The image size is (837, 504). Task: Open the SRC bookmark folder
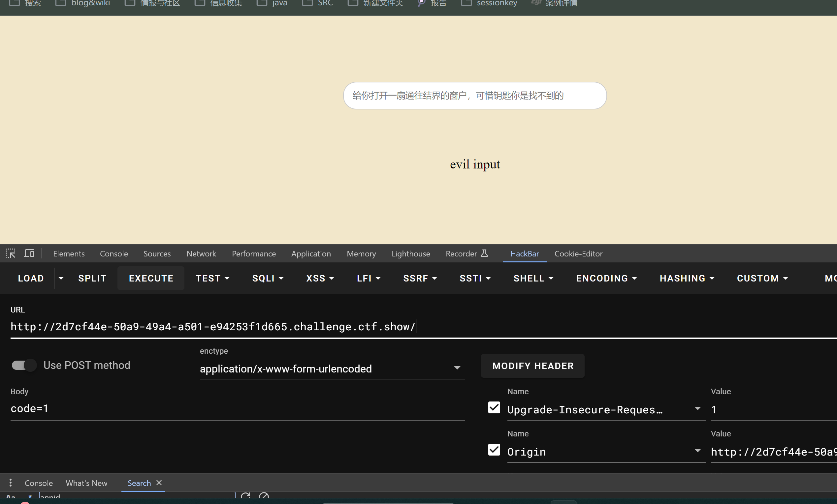click(x=318, y=3)
